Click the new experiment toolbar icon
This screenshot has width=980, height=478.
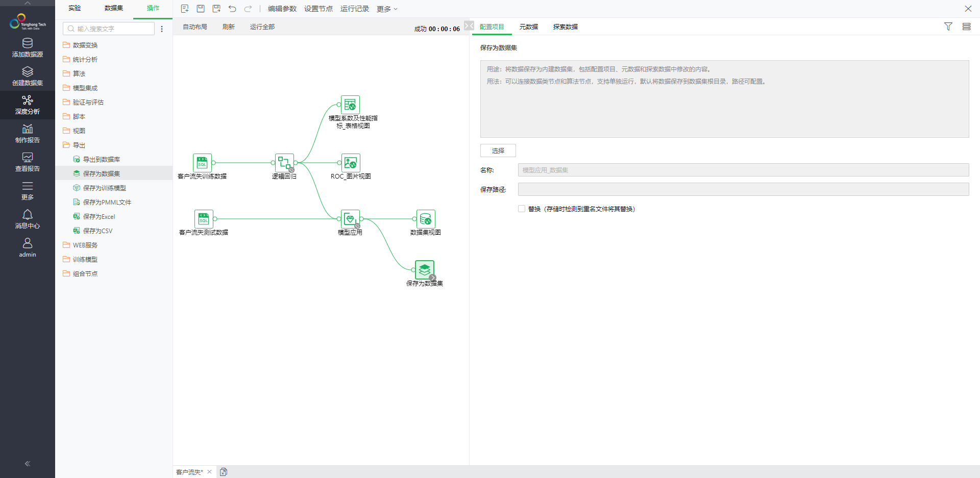185,9
